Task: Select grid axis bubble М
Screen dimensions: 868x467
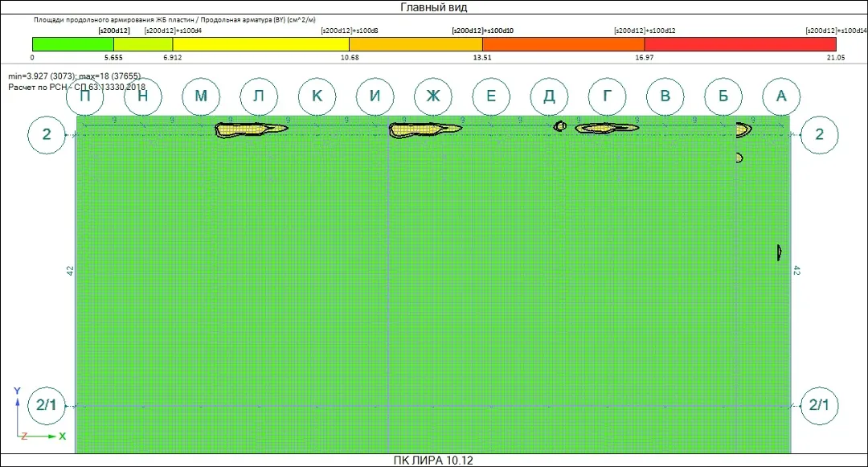Action: coord(201,96)
